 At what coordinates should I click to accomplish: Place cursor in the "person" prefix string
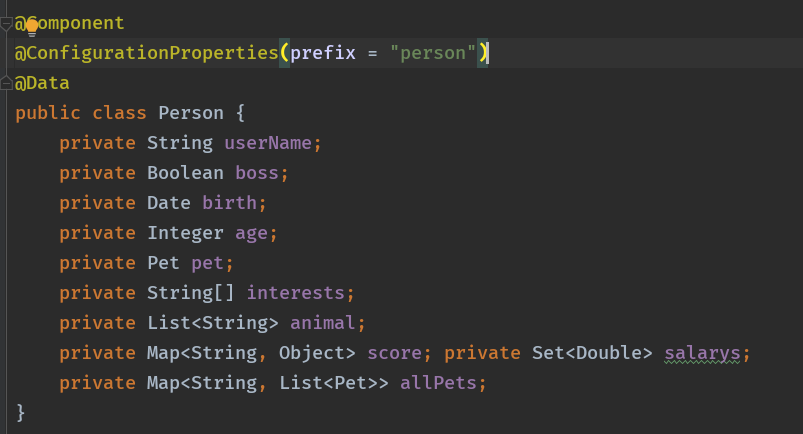[438, 52]
